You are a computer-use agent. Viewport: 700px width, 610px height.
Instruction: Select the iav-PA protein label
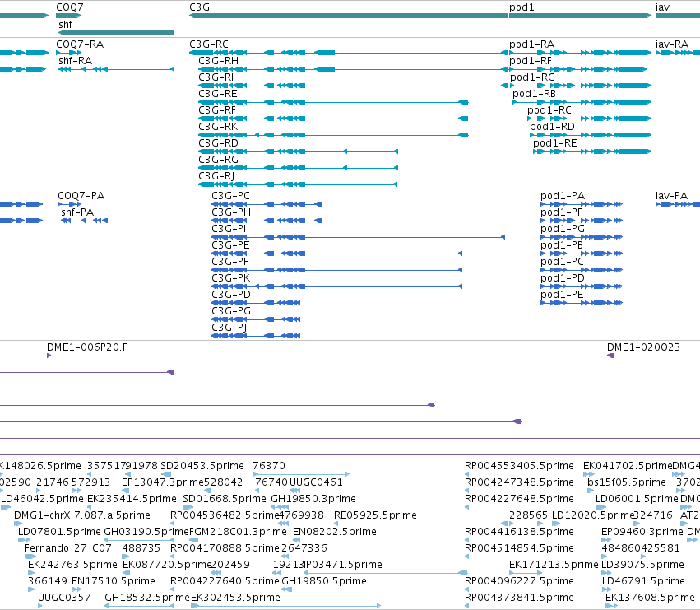671,196
